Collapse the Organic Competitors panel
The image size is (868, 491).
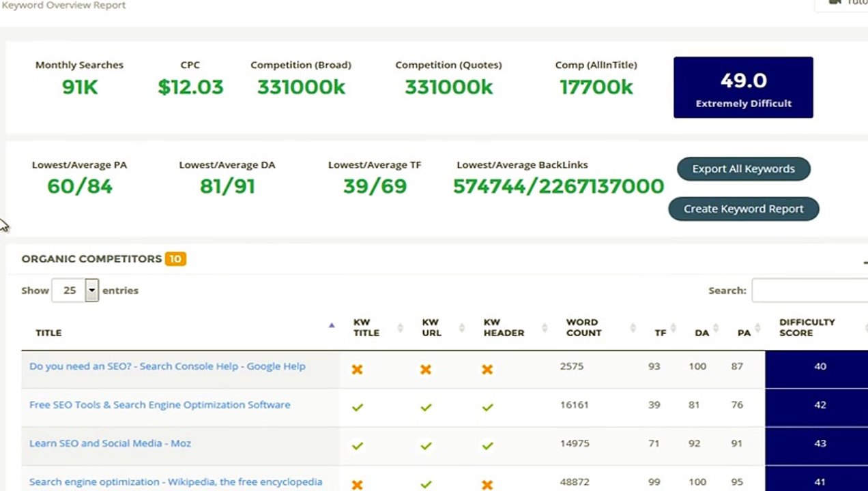click(865, 262)
